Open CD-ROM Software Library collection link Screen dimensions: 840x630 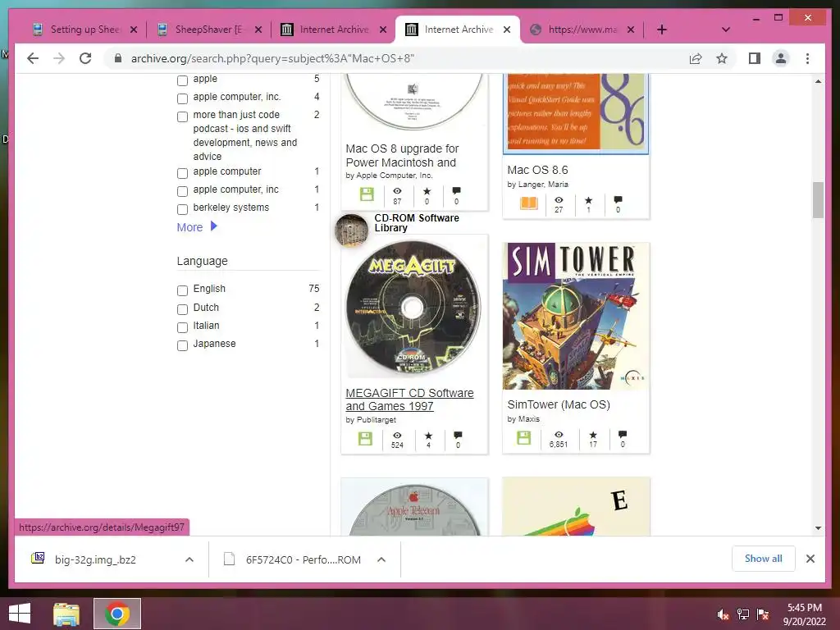point(416,223)
